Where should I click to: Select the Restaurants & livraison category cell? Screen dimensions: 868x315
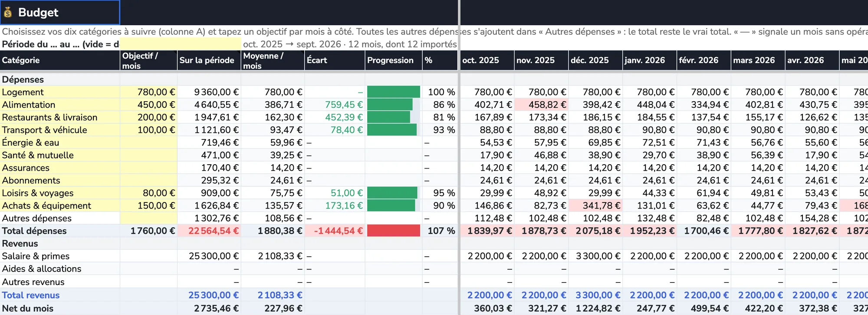60,117
